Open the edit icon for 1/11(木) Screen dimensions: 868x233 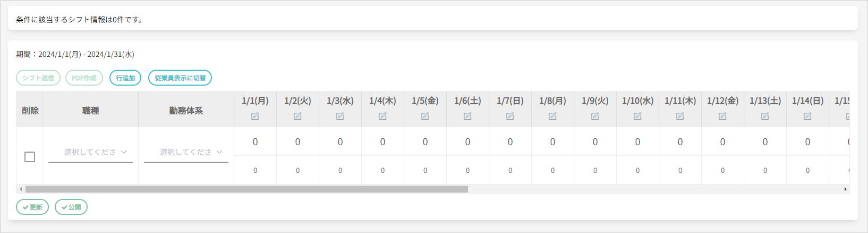(680, 117)
